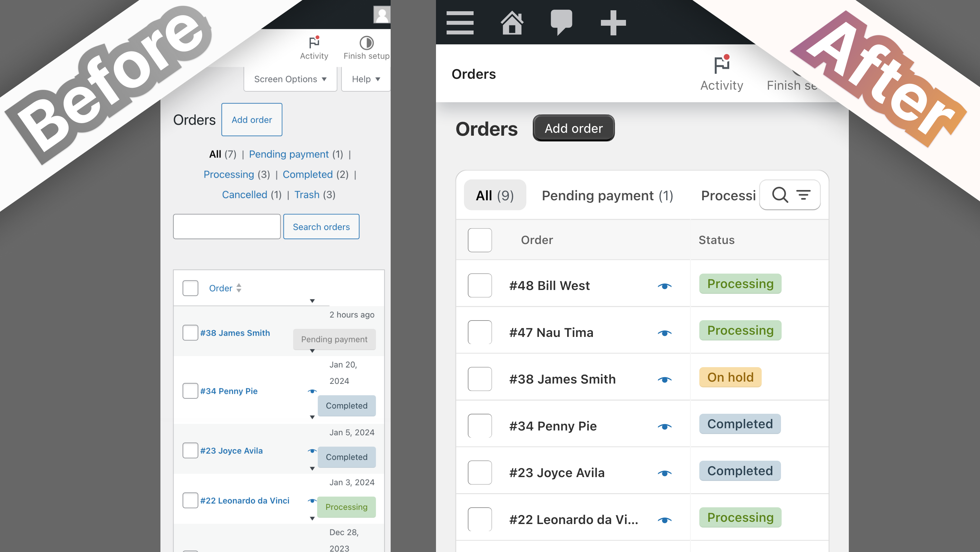The height and width of the screenshot is (552, 980).
Task: Tick checkbox for #22 Leonardo da Vi... After panel
Action: point(479,519)
